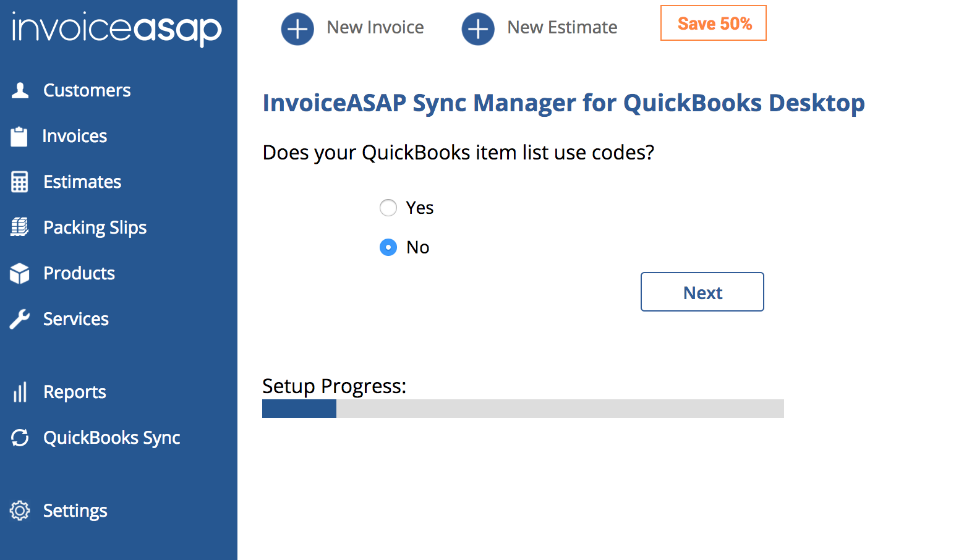Navigate to Packing Slips
This screenshot has width=977, height=560.
click(95, 227)
